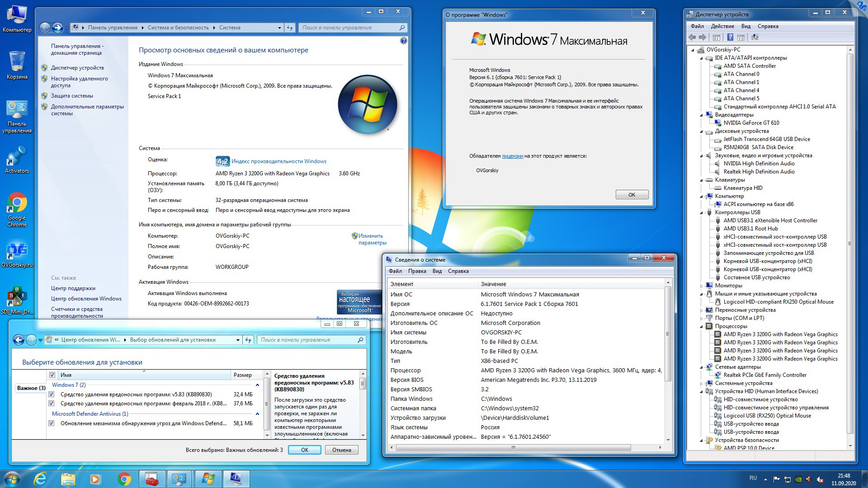The image size is (868, 488).
Task: Switch to Control Panel taskbar button
Action: coord(179,479)
